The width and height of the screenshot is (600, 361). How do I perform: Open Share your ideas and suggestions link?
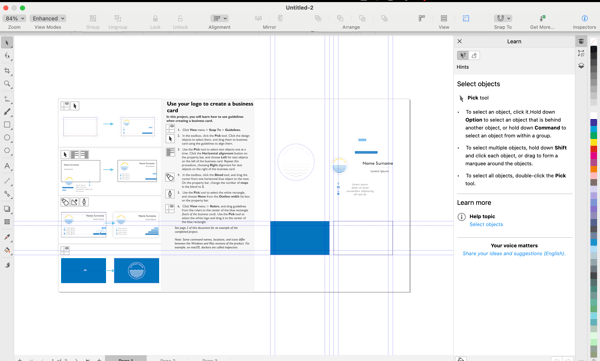pos(514,253)
